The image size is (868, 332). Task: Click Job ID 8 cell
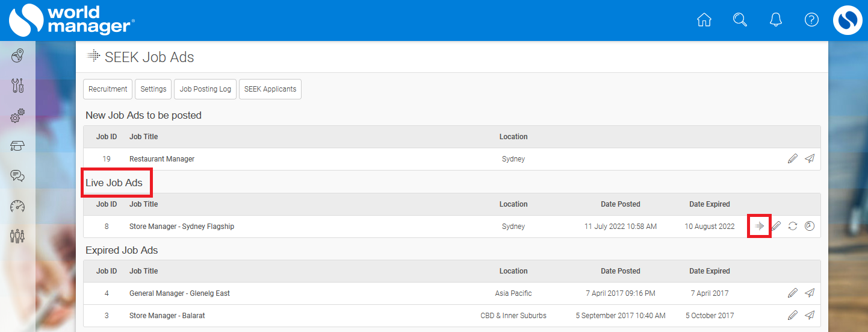(107, 227)
